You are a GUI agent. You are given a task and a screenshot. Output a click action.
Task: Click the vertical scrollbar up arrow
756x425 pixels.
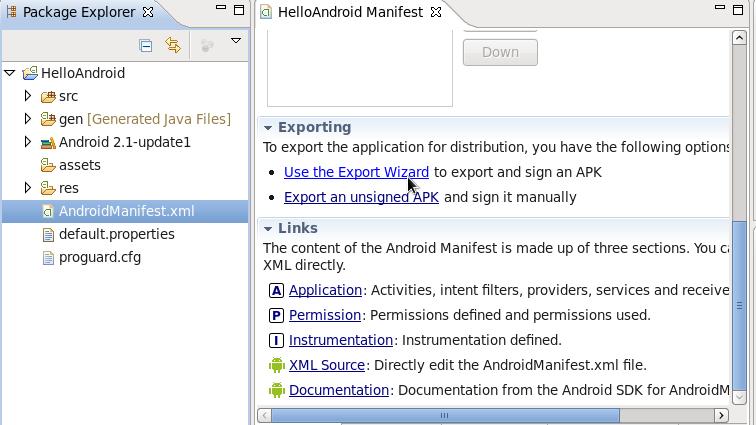tap(739, 37)
